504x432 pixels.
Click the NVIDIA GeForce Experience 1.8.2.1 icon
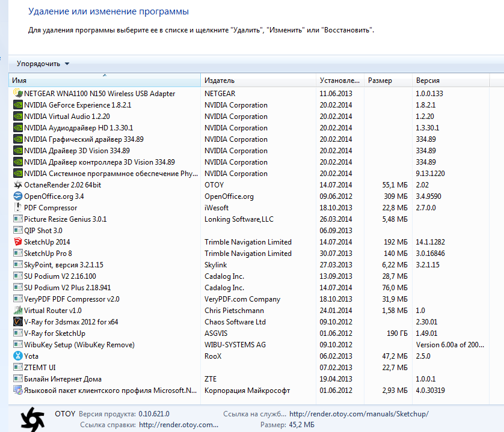(x=18, y=105)
